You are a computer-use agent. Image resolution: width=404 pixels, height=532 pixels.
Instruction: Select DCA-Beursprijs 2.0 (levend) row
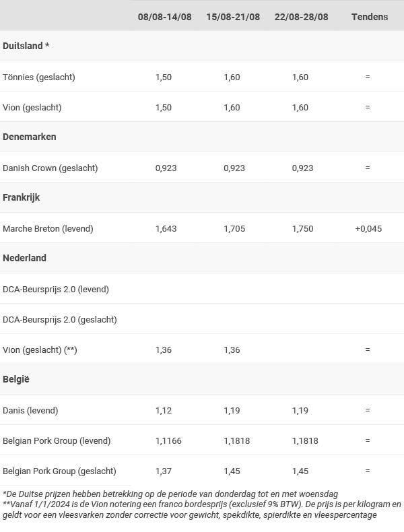(x=202, y=289)
